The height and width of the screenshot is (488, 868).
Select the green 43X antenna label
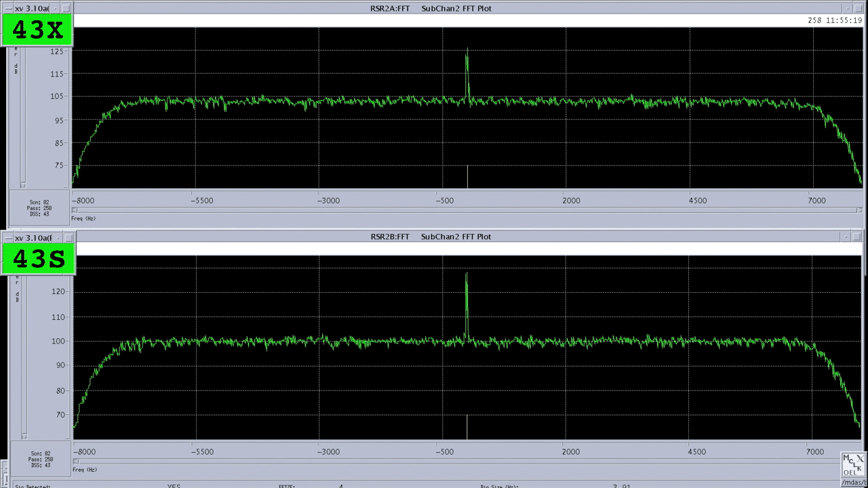(x=37, y=28)
